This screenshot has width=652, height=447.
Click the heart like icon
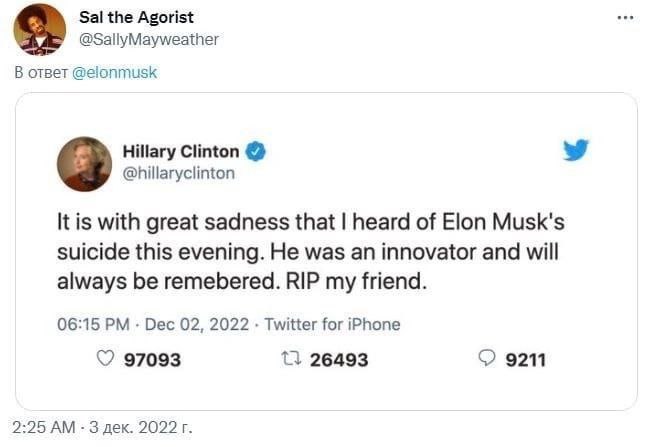click(105, 359)
